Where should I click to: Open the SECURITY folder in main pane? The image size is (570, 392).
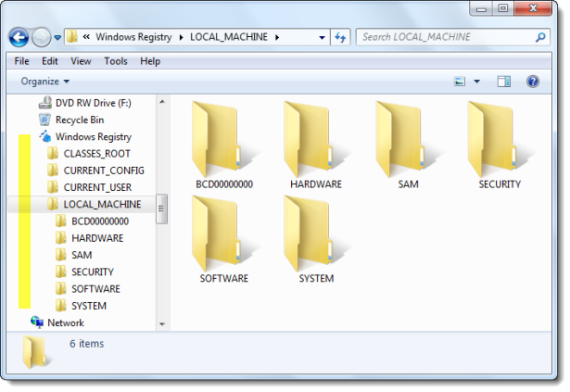(x=500, y=145)
